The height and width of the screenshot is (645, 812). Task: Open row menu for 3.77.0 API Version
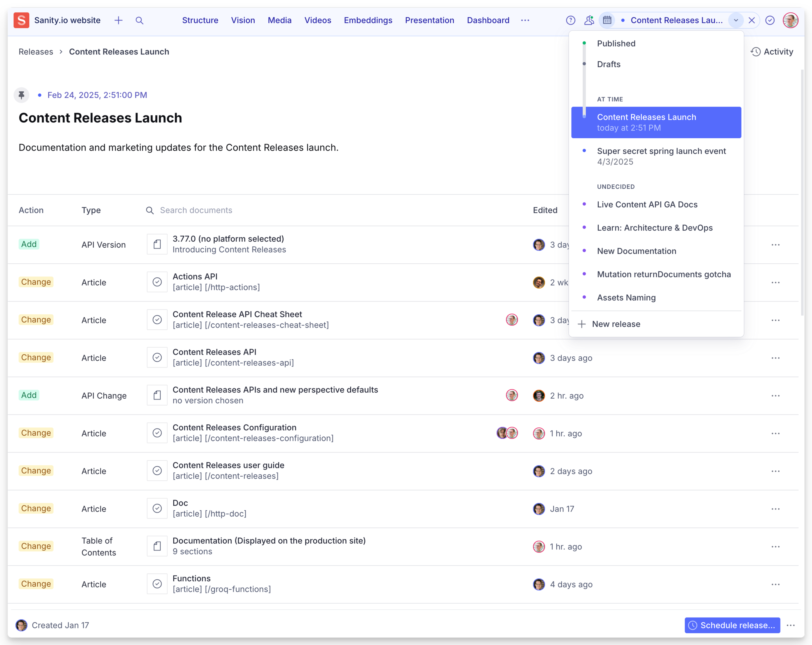[x=775, y=245]
